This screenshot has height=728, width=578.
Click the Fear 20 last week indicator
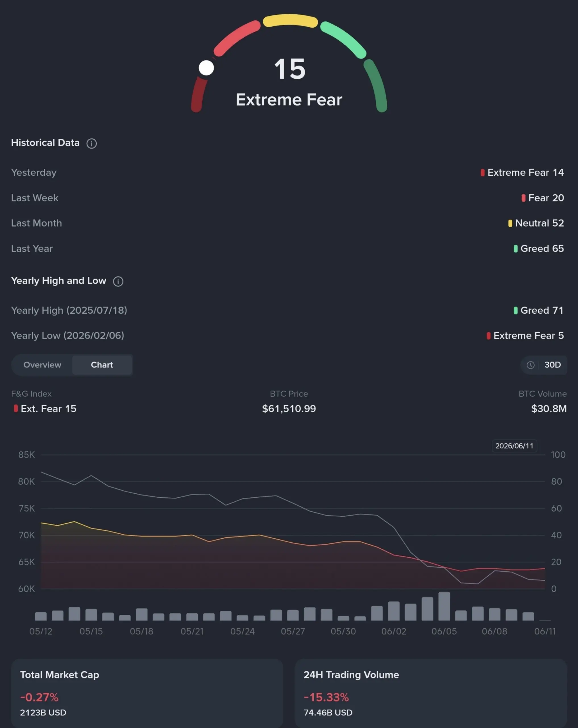point(542,198)
